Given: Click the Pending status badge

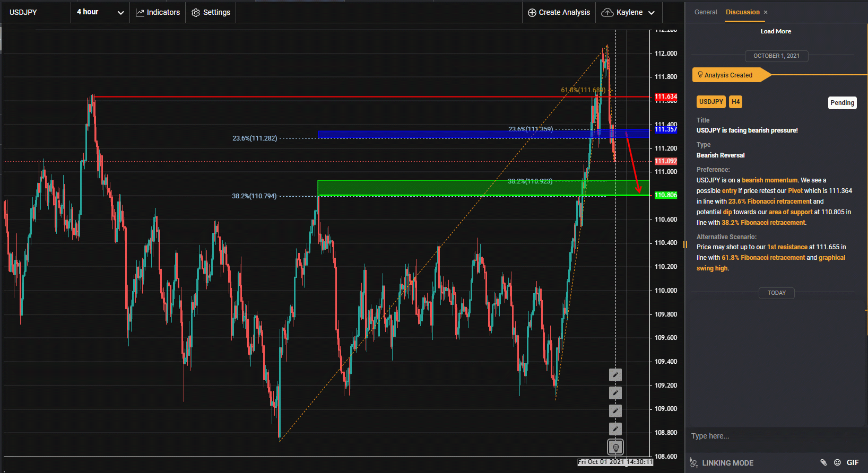Looking at the screenshot, I should coord(842,103).
